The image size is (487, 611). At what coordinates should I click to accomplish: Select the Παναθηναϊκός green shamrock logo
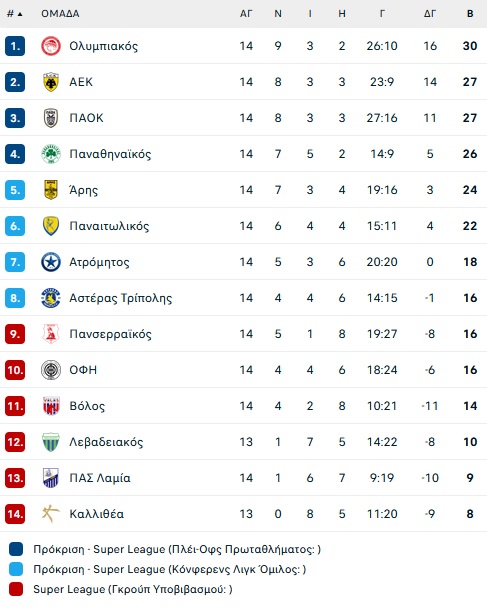tap(51, 154)
